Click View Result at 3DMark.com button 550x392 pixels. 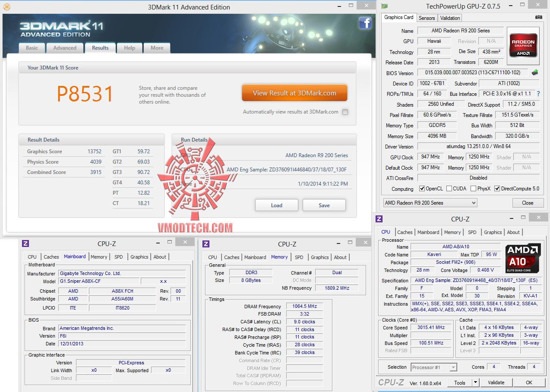294,93
